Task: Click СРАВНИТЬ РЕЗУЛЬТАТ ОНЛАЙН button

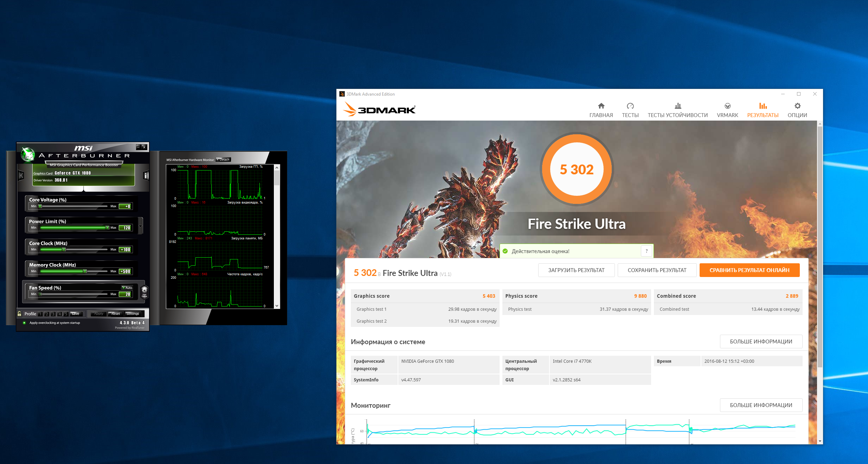Action: click(749, 270)
